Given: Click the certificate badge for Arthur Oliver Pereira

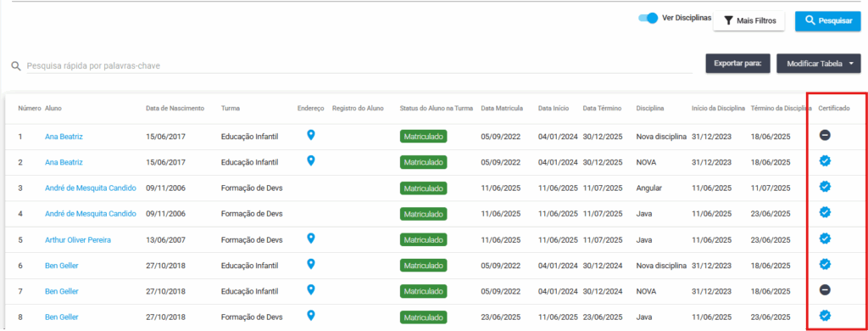Looking at the screenshot, I should [x=825, y=238].
